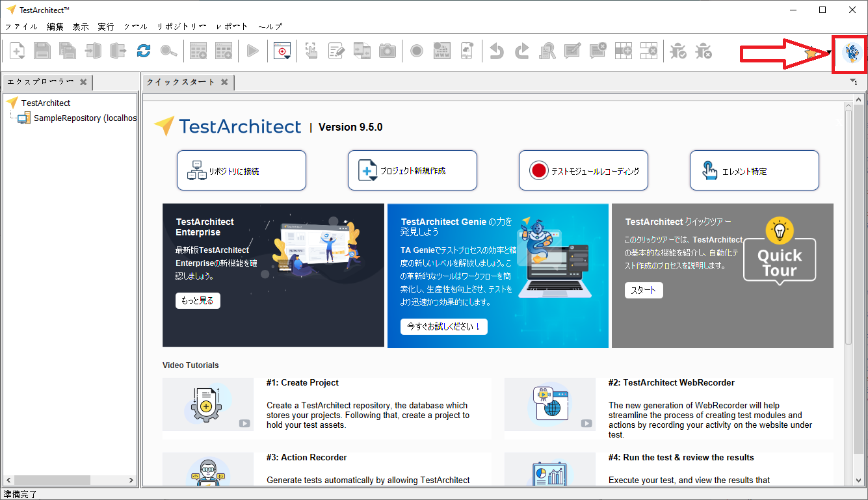Click the bug with checkmark icon
868x500 pixels.
[678, 51]
